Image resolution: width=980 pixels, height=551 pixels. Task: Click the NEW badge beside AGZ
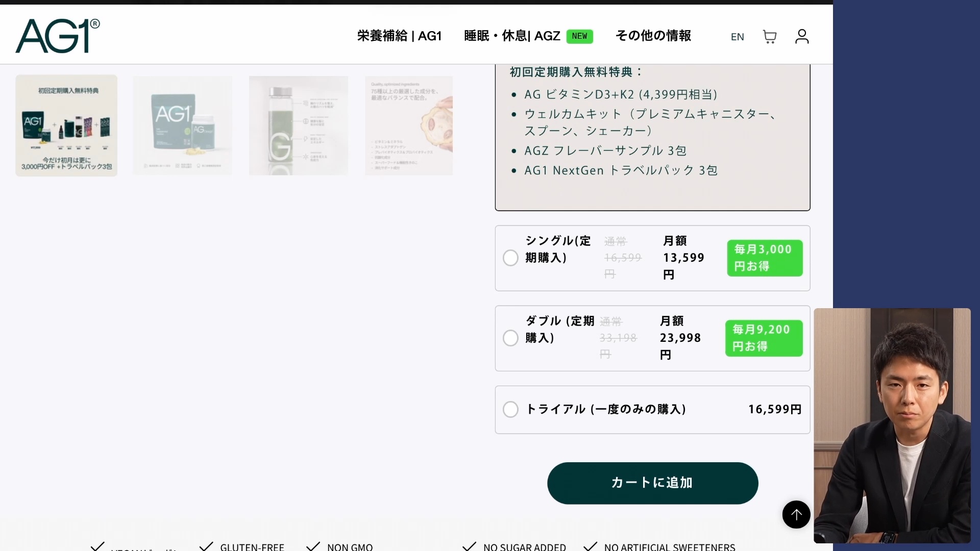click(579, 36)
